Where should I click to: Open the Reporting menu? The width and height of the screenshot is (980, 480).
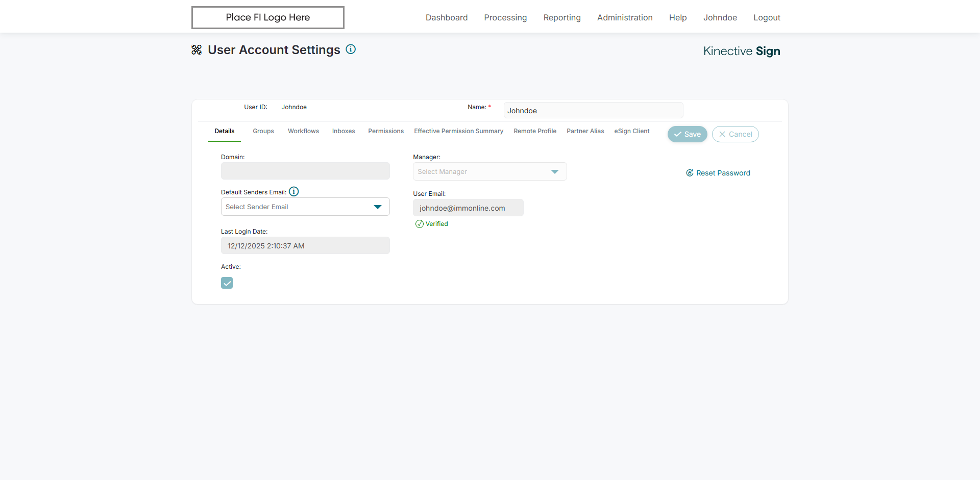(x=562, y=18)
